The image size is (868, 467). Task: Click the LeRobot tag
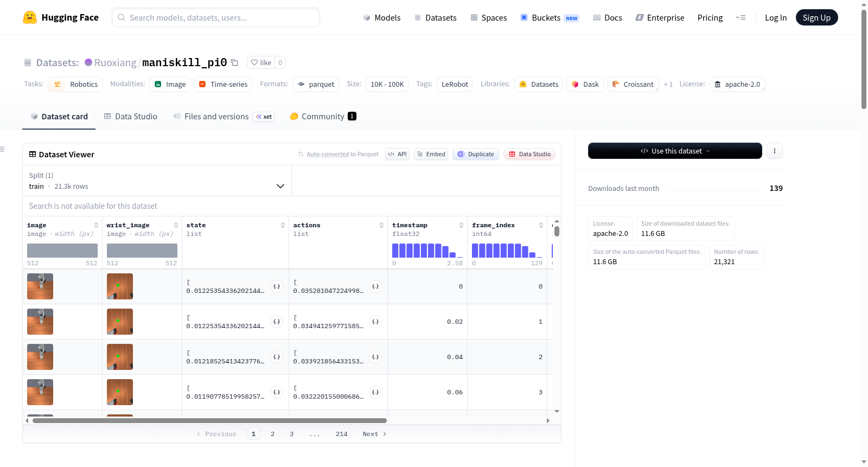(x=455, y=84)
